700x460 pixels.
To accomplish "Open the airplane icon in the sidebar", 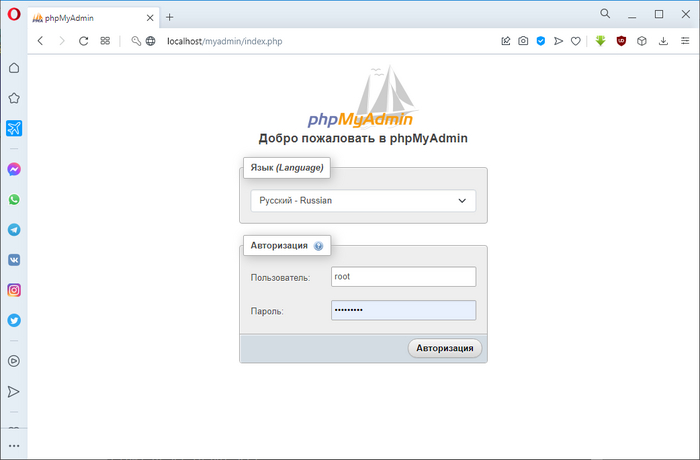I will [14, 128].
